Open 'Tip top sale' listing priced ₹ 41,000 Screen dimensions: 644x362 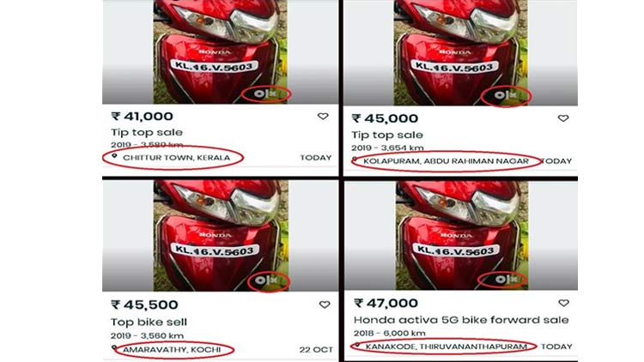click(147, 133)
